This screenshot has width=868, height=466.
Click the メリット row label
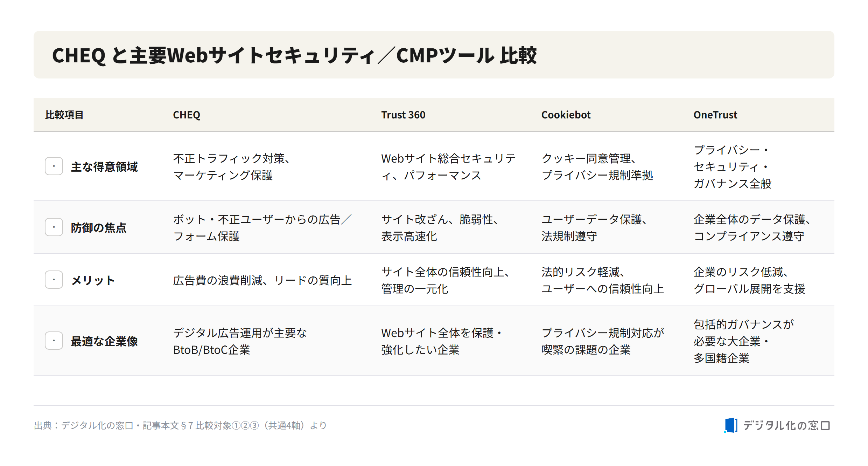(x=93, y=280)
